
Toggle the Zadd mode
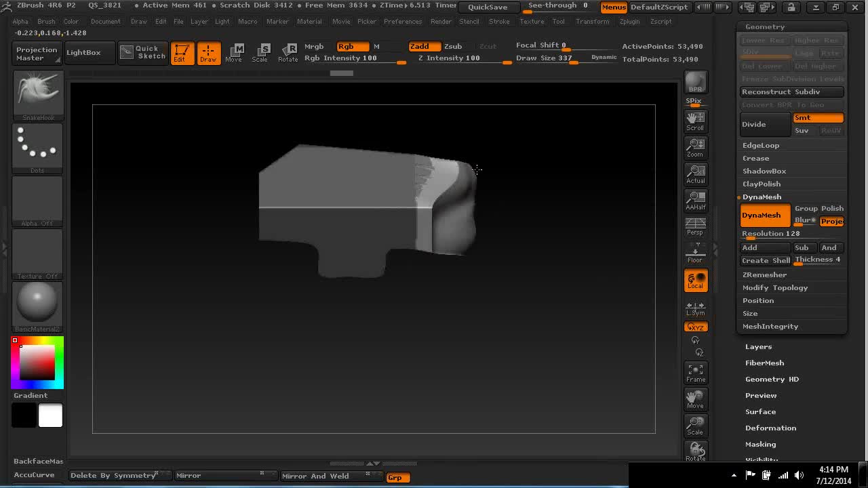(425, 46)
